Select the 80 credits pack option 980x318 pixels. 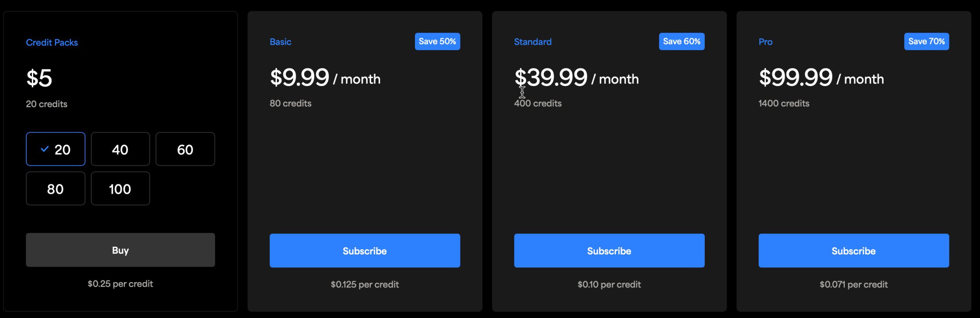click(56, 189)
